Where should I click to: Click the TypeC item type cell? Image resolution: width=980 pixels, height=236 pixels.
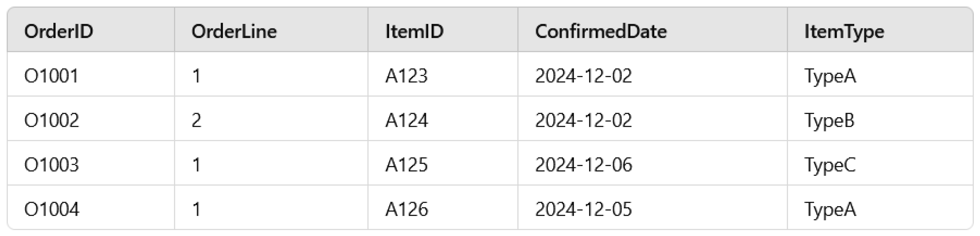[830, 165]
